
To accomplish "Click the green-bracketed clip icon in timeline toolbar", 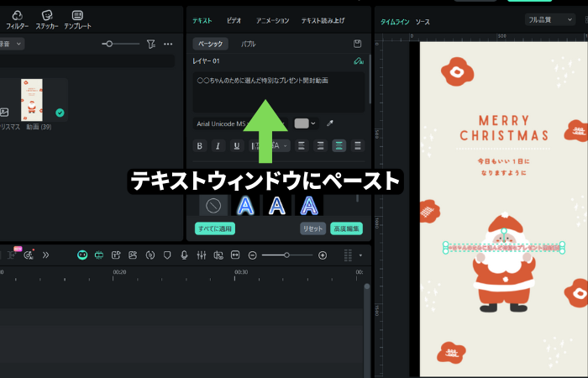I will tap(99, 255).
